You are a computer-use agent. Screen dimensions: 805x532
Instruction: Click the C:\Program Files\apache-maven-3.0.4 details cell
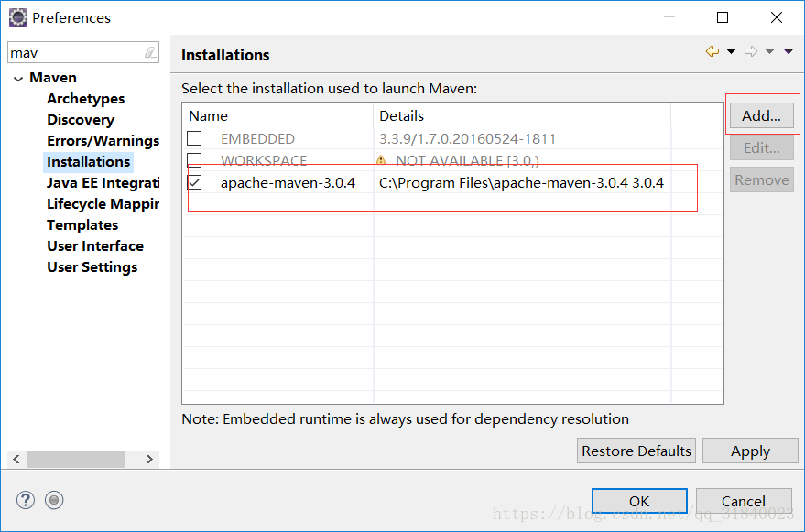pyautogui.click(x=521, y=183)
